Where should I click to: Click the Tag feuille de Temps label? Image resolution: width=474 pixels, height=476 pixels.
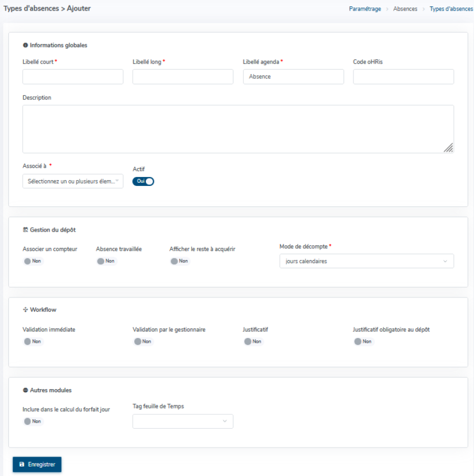[x=158, y=406]
